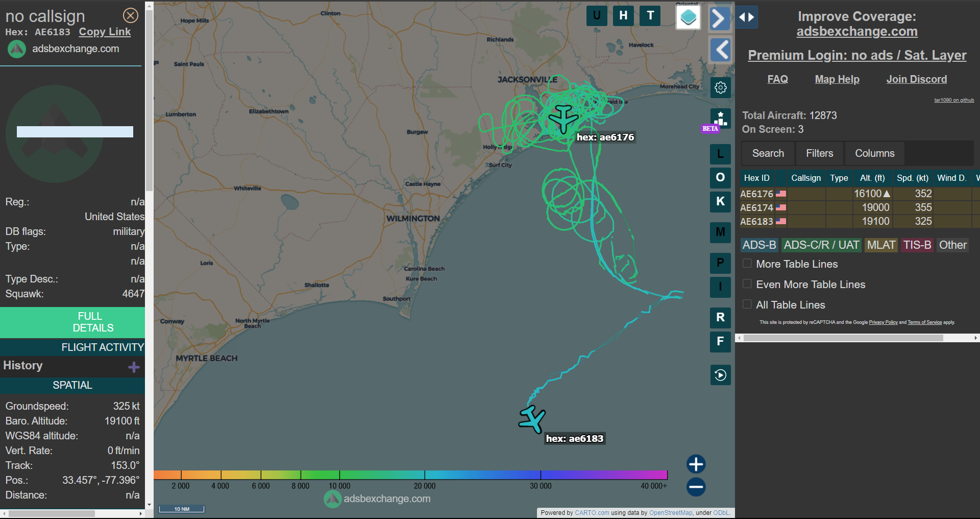Select aircraft icon hex ae6176 on map
The height and width of the screenshot is (519, 980).
click(x=563, y=119)
